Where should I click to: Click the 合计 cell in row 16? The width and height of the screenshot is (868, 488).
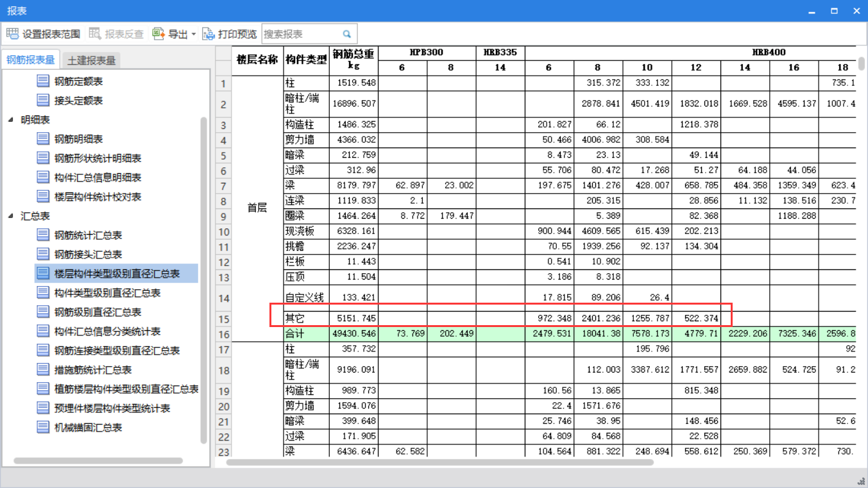(x=306, y=334)
